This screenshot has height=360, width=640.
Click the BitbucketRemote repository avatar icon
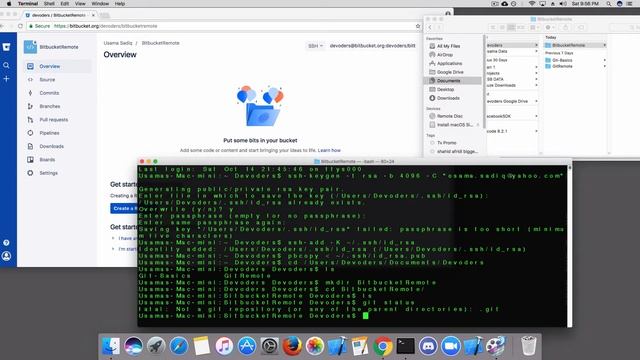(30, 47)
